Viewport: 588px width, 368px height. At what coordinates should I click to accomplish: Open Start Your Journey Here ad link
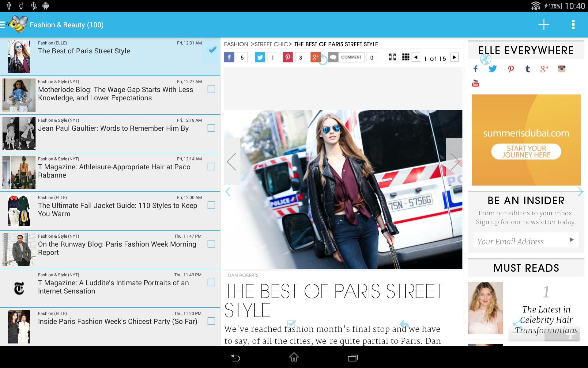(526, 151)
